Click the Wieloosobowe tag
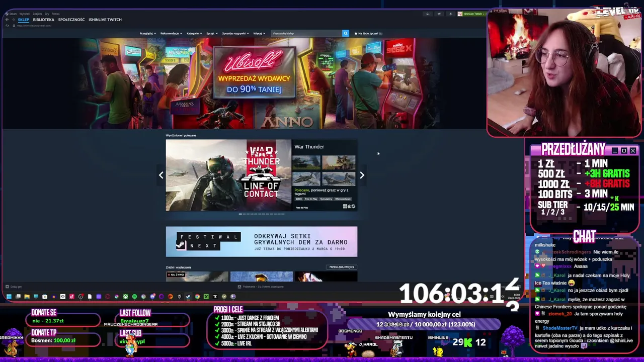Image resolution: width=644 pixels, height=362 pixels. click(343, 199)
